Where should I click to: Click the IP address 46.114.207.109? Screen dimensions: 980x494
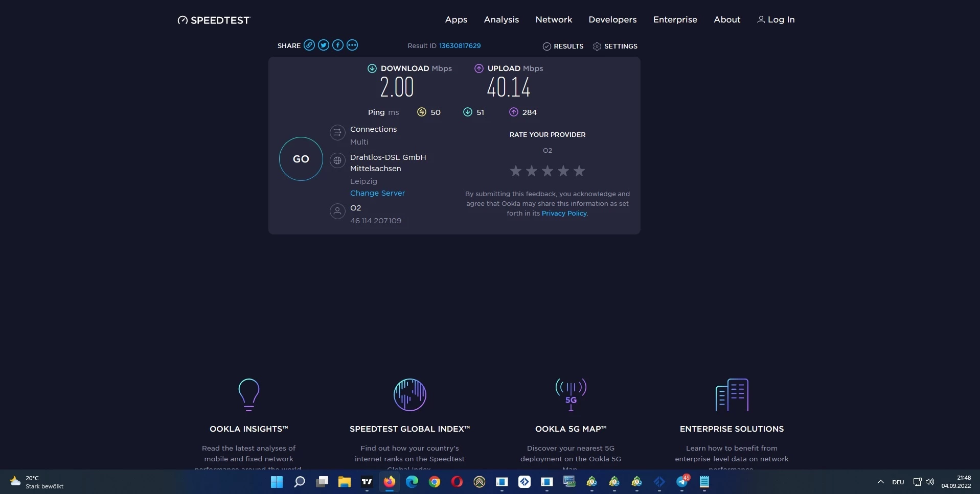376,221
